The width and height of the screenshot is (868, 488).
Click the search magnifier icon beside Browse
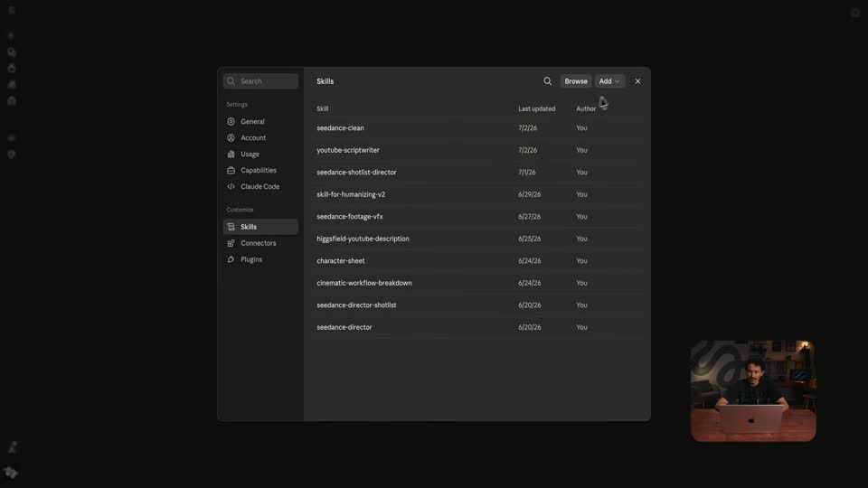point(548,81)
